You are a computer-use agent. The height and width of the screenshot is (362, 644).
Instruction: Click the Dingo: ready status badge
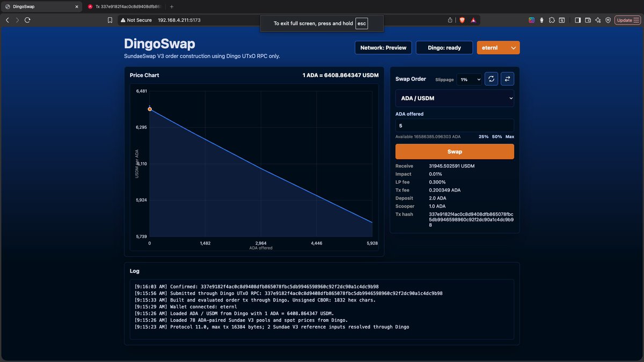[444, 48]
